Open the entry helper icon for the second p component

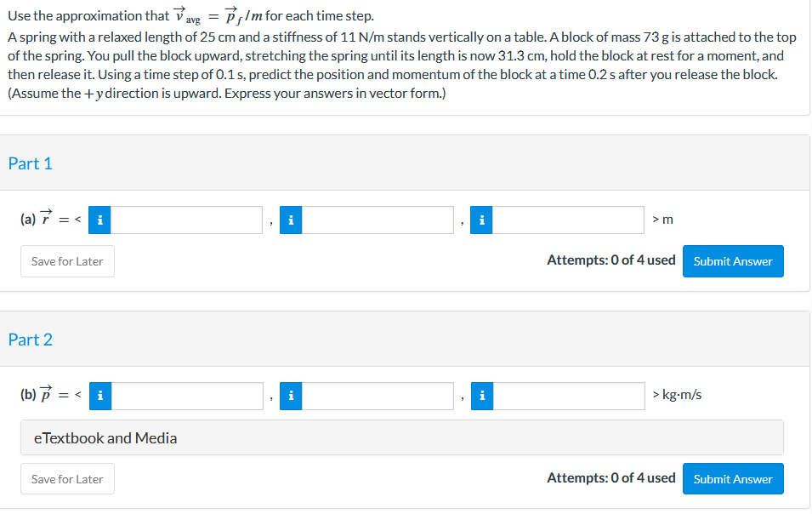tap(291, 395)
